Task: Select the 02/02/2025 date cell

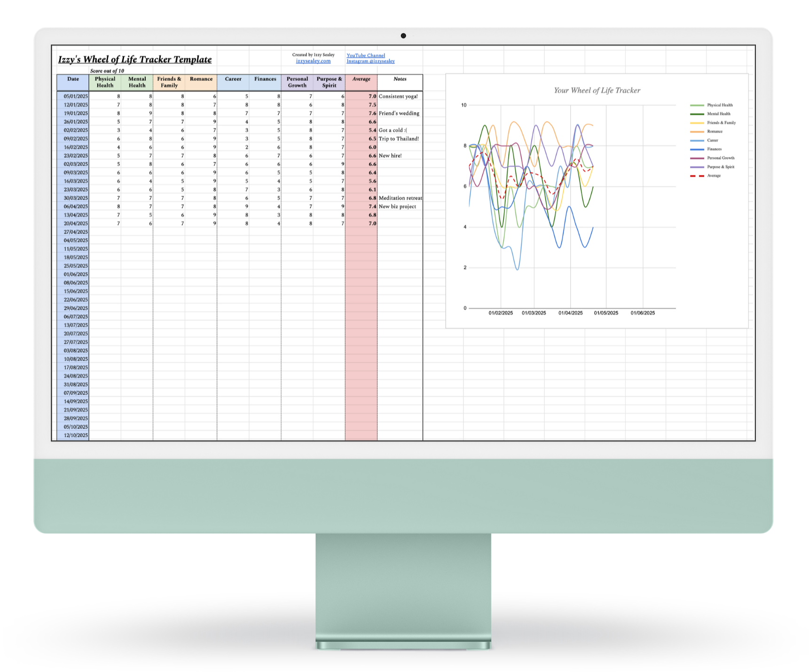Action: pyautogui.click(x=73, y=130)
